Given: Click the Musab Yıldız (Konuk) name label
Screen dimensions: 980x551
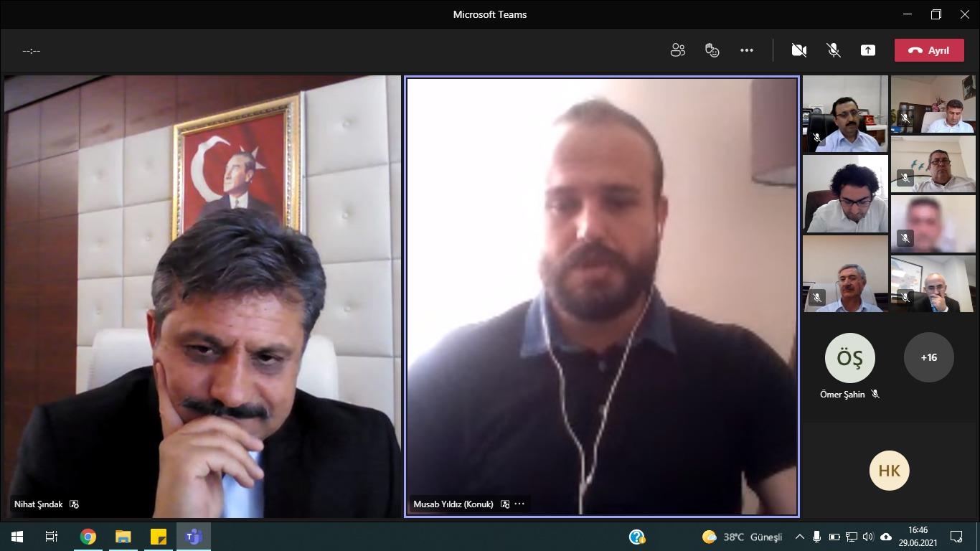Looking at the screenshot, I should click(453, 504).
